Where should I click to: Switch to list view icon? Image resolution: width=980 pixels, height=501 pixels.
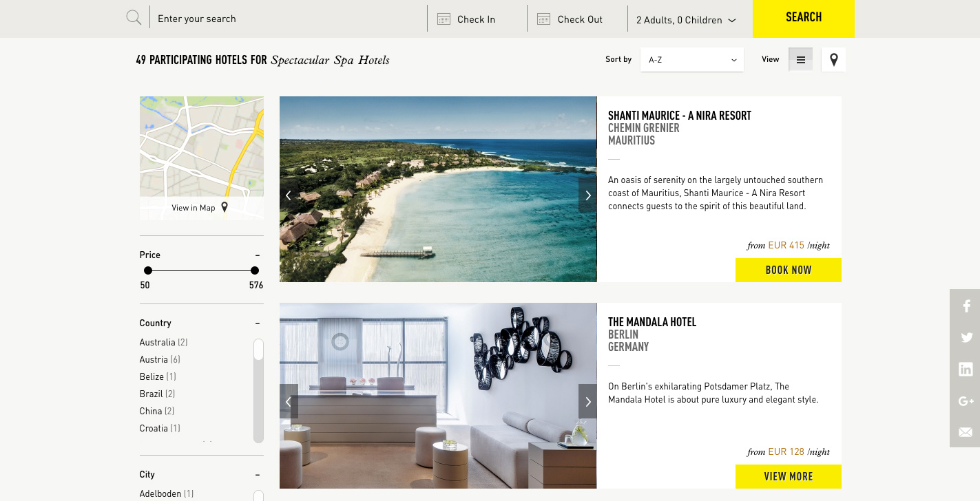click(x=801, y=60)
